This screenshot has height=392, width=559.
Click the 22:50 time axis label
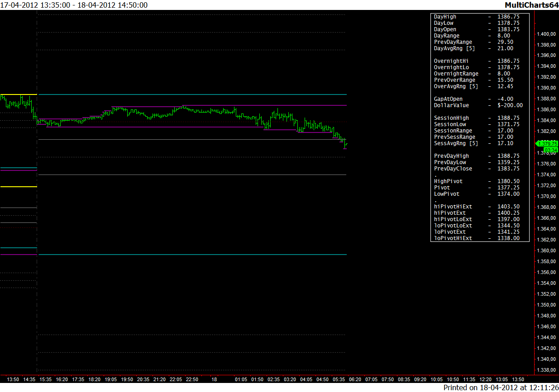[x=192, y=380]
